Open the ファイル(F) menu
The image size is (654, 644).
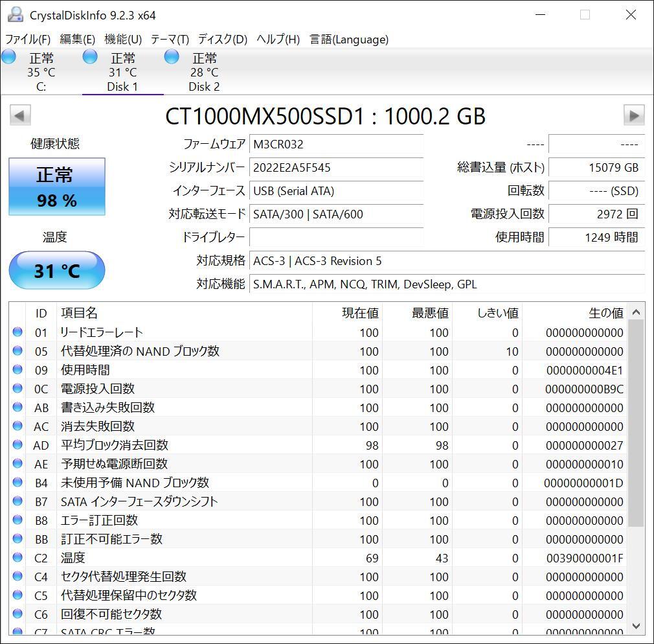coord(28,40)
